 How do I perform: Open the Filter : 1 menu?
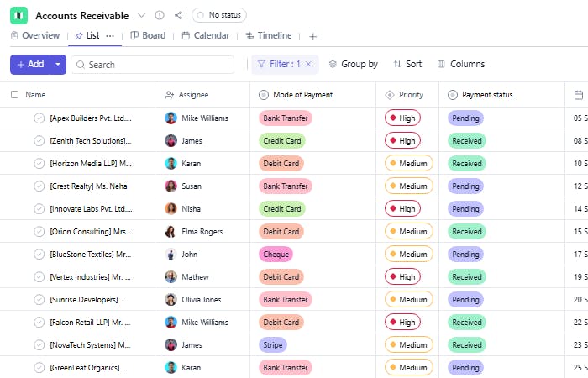pyautogui.click(x=279, y=64)
